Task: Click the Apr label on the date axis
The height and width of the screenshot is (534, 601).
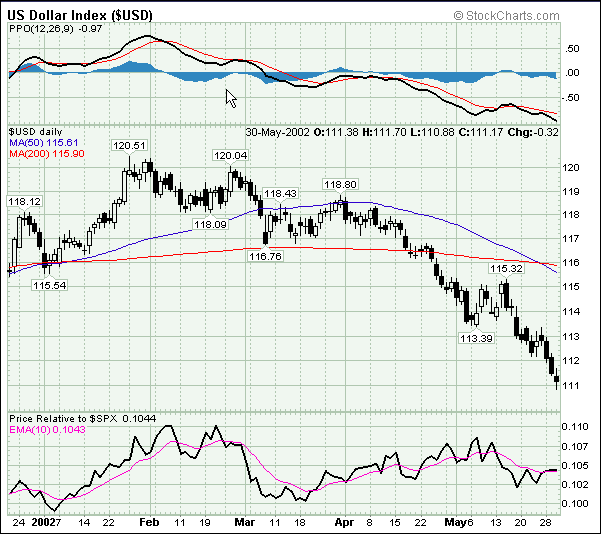Action: pyautogui.click(x=344, y=522)
